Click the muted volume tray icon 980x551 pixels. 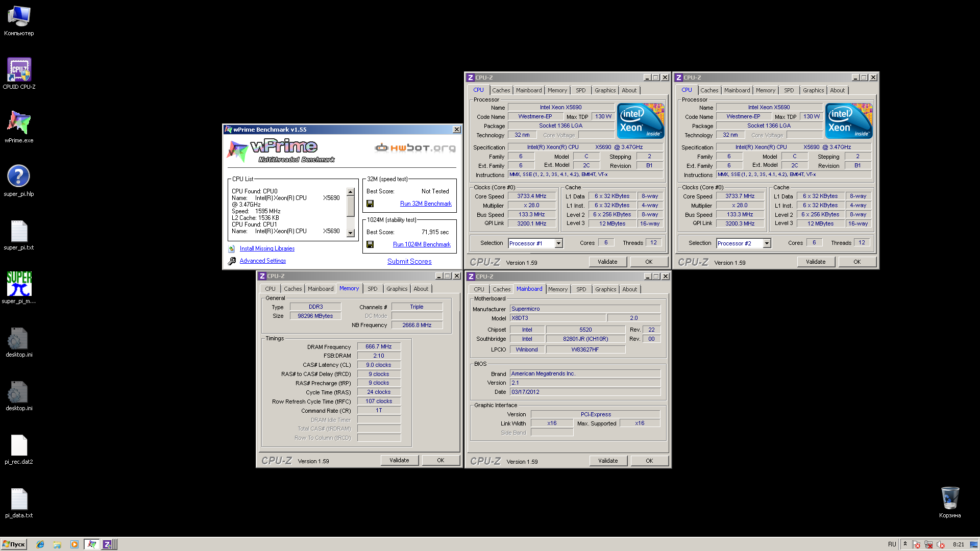click(940, 544)
